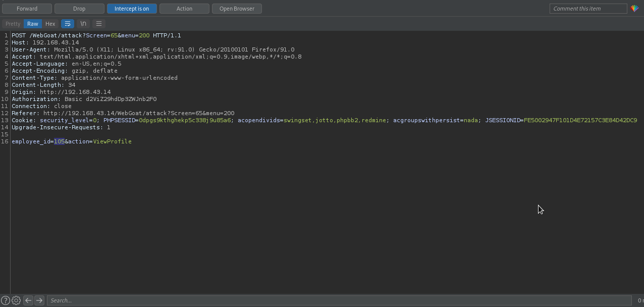Image resolution: width=644 pixels, height=307 pixels.
Task: Click the JSESSIONID cookie value
Action: 580,120
